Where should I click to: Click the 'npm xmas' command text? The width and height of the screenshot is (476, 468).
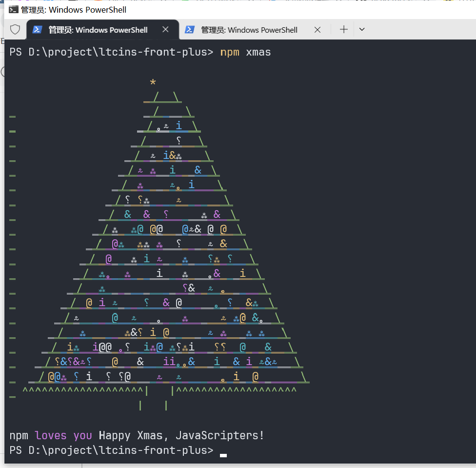click(x=245, y=52)
